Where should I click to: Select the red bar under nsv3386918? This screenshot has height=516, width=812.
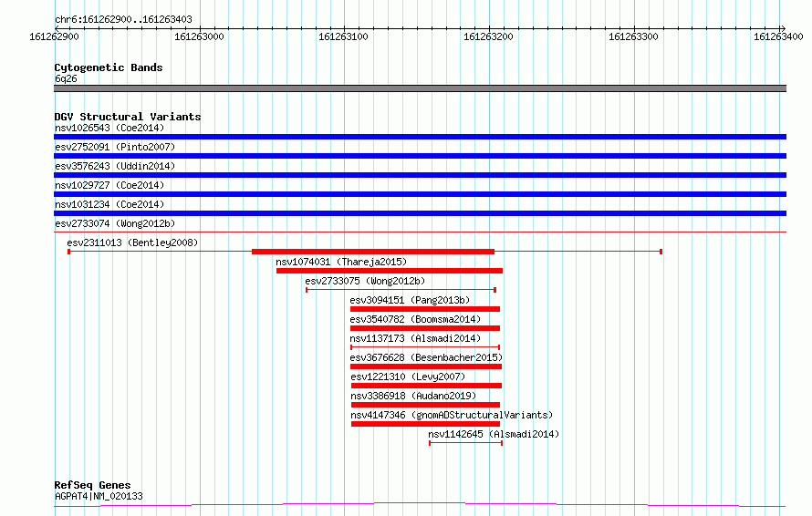(x=426, y=405)
